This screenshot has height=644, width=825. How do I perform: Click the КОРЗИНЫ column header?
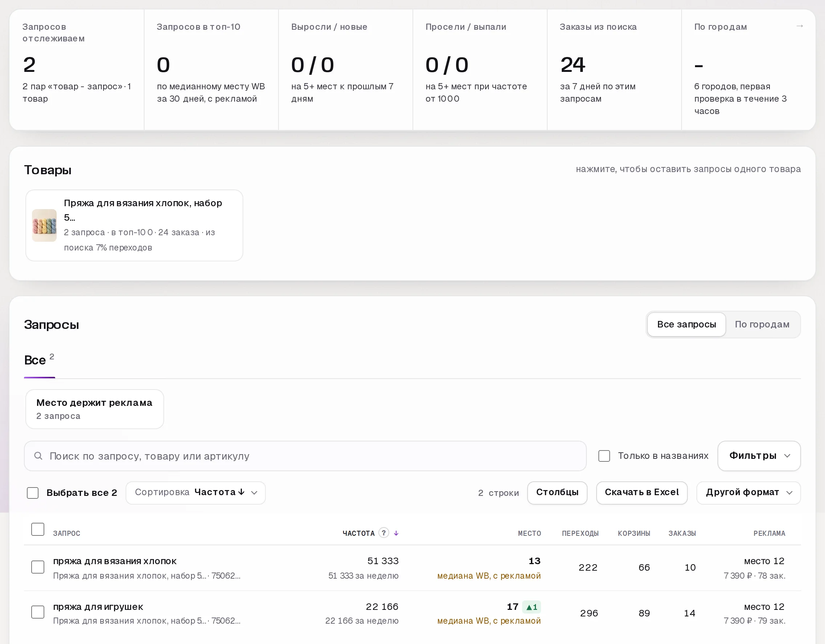tap(634, 533)
